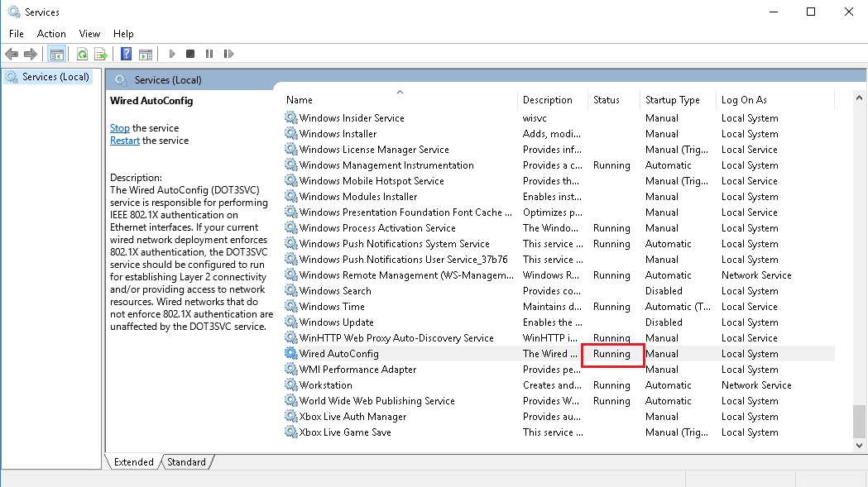Sort by the Log On As column header
This screenshot has width=868, height=487.
(775, 99)
